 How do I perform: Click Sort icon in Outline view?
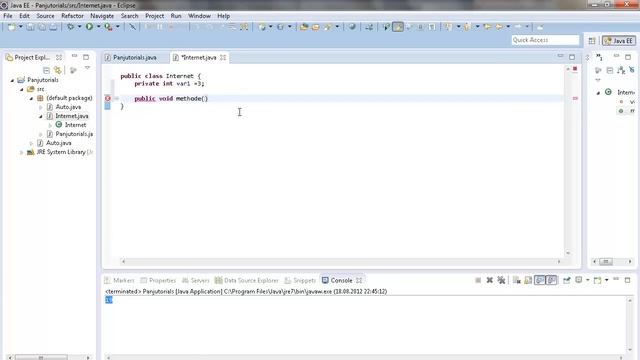coord(621,70)
